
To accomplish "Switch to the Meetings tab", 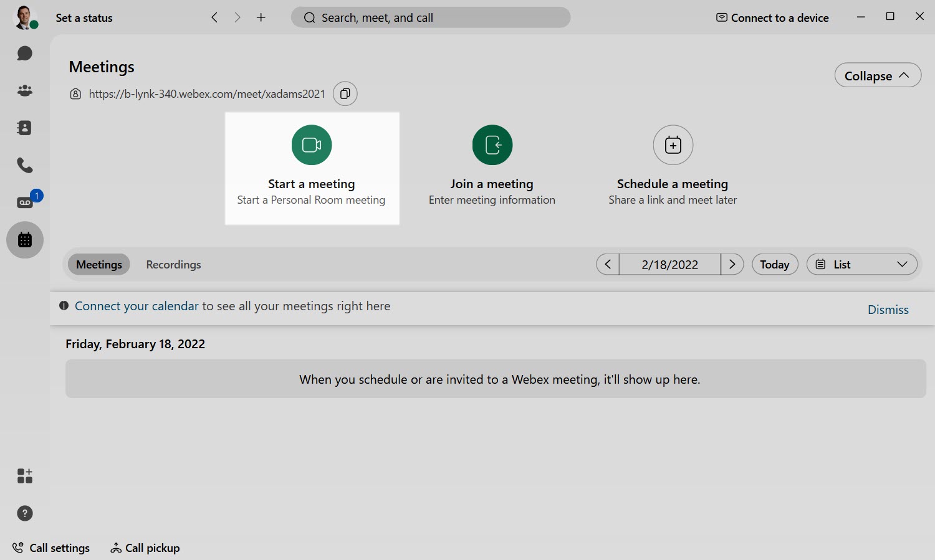I will (99, 264).
